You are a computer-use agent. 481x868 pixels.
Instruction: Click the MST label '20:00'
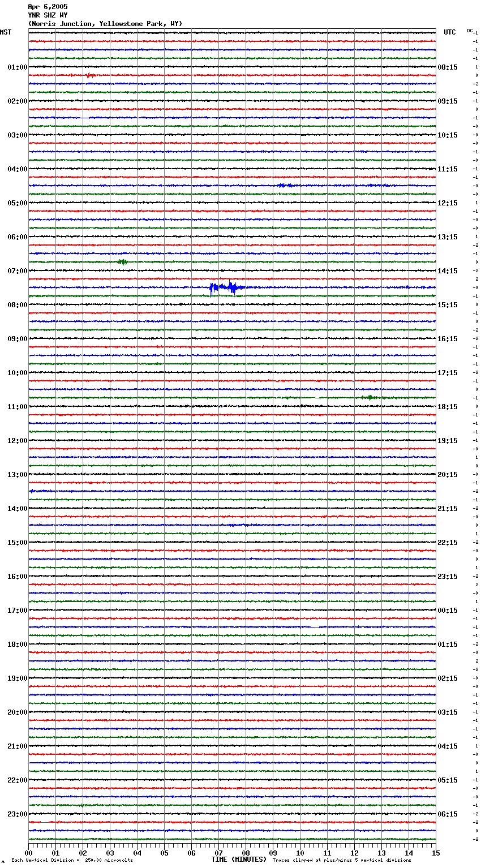(18, 712)
